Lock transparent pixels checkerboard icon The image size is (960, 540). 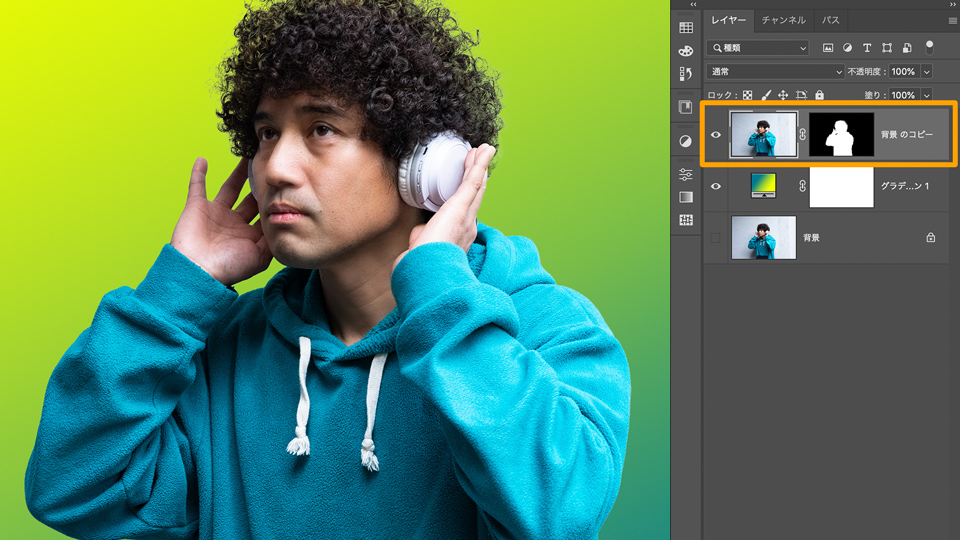coord(748,95)
